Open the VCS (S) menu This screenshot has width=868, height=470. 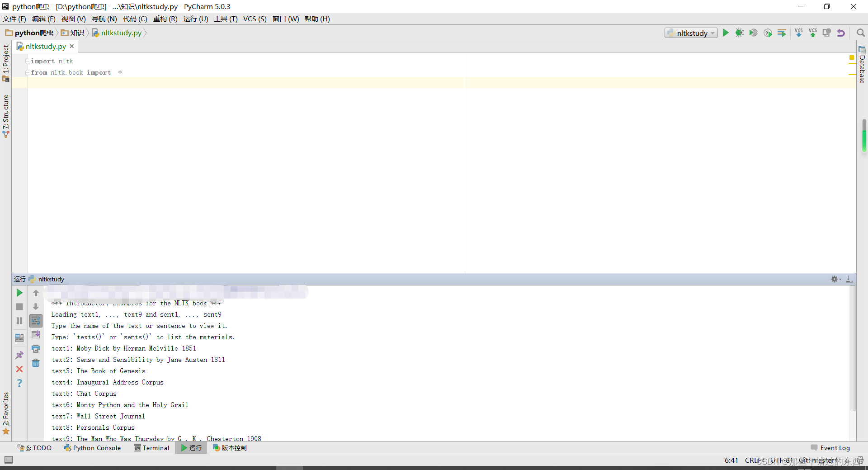pos(255,19)
